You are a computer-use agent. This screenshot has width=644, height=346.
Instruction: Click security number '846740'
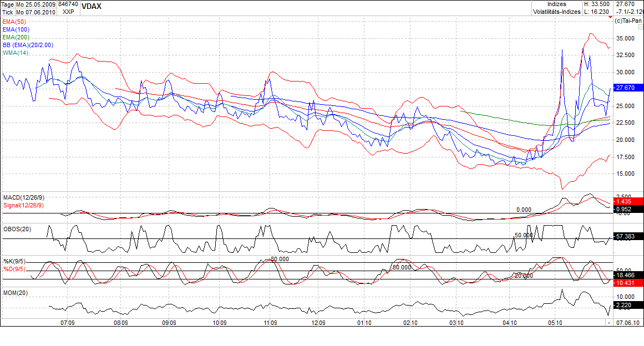[68, 4]
